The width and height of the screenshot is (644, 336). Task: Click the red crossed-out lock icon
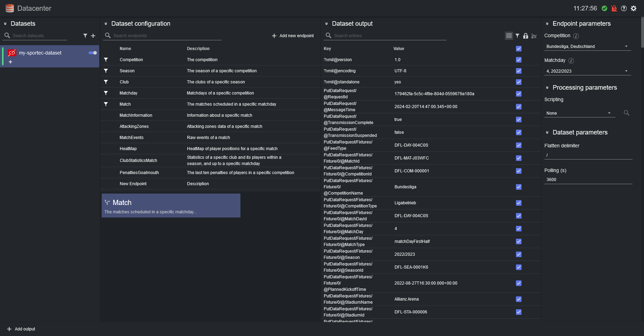(614, 8)
